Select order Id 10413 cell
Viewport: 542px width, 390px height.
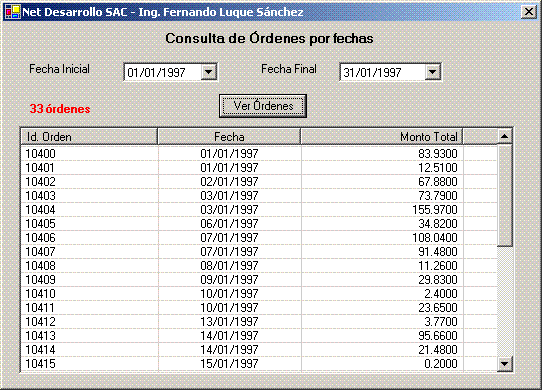pyautogui.click(x=90, y=336)
